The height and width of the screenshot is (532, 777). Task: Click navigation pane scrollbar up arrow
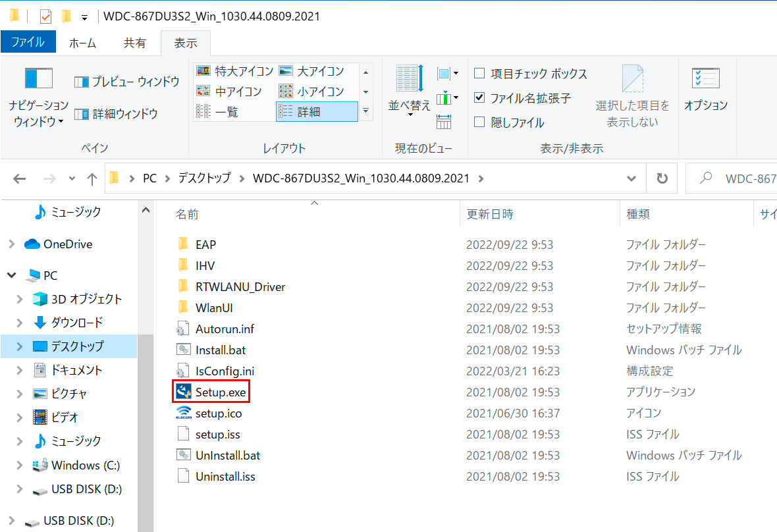(146, 210)
